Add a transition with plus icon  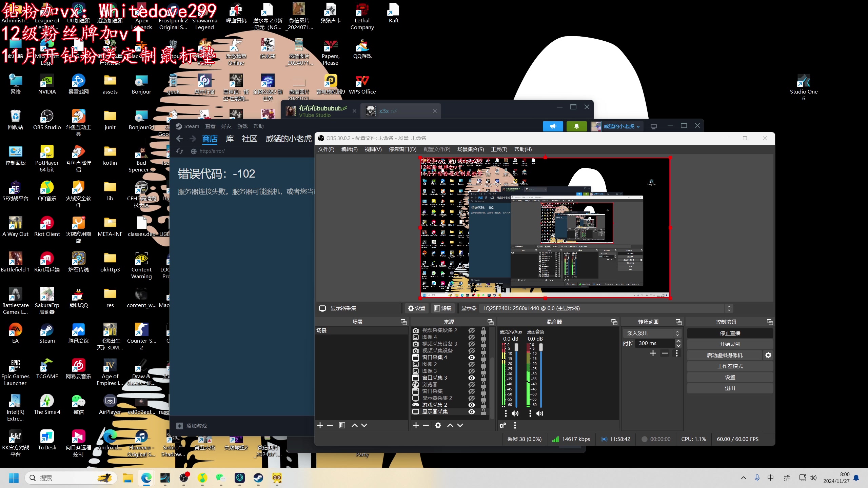[653, 353]
